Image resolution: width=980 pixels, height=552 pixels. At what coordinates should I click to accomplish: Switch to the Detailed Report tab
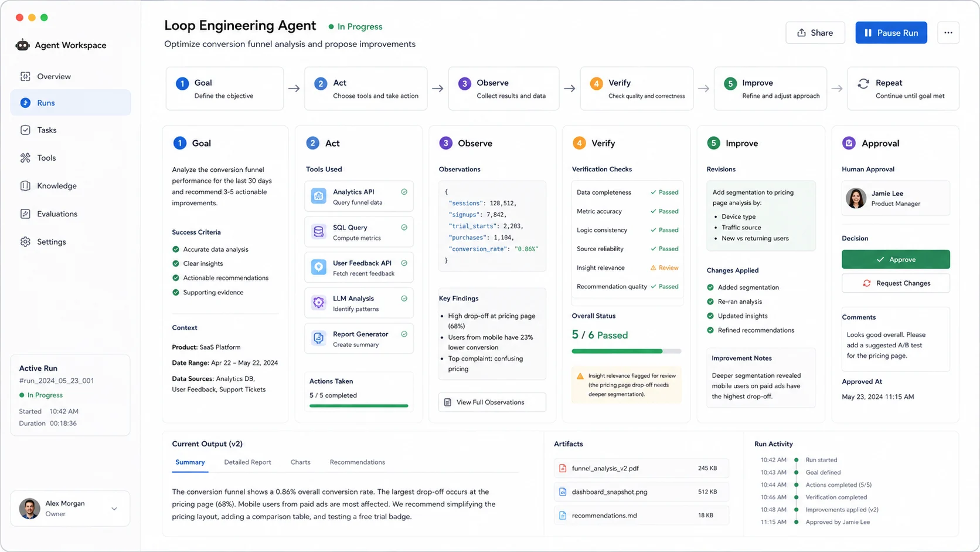pos(247,462)
